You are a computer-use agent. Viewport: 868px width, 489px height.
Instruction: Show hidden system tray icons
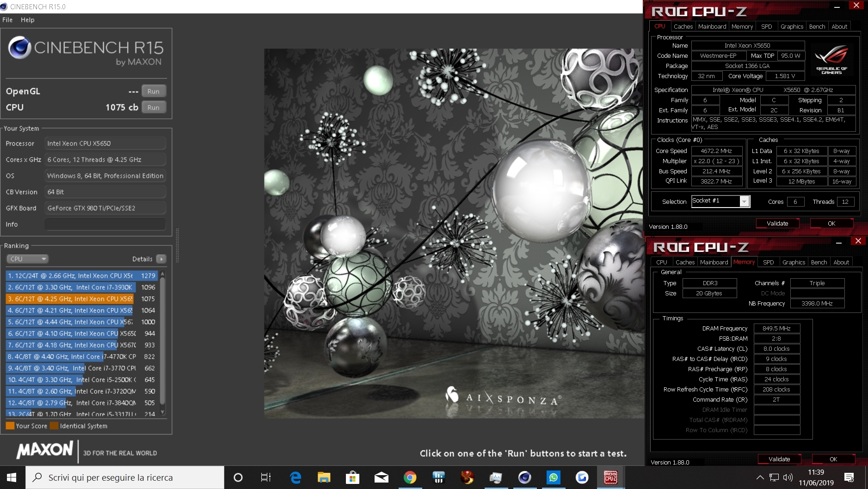tap(760, 477)
